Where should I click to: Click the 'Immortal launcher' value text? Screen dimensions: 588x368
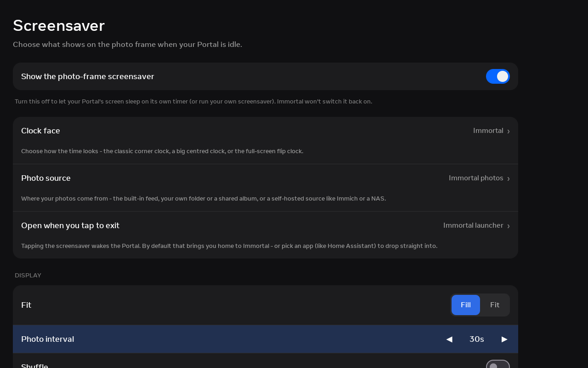(x=473, y=225)
